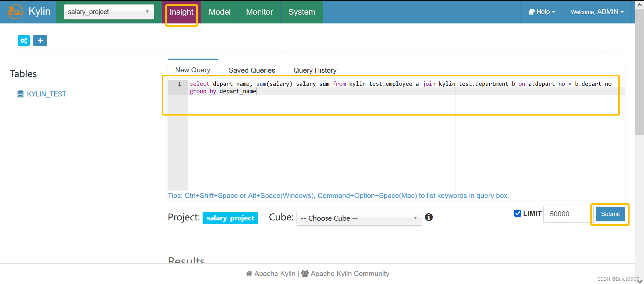Expand the KYLIN_TEST table tree
This screenshot has width=644, height=284.
pos(47,94)
